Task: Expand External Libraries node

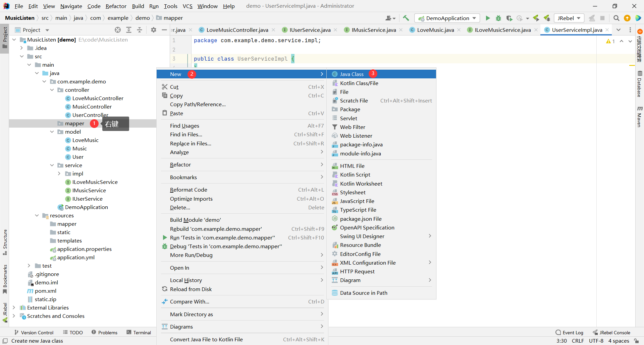Action: 14,307
